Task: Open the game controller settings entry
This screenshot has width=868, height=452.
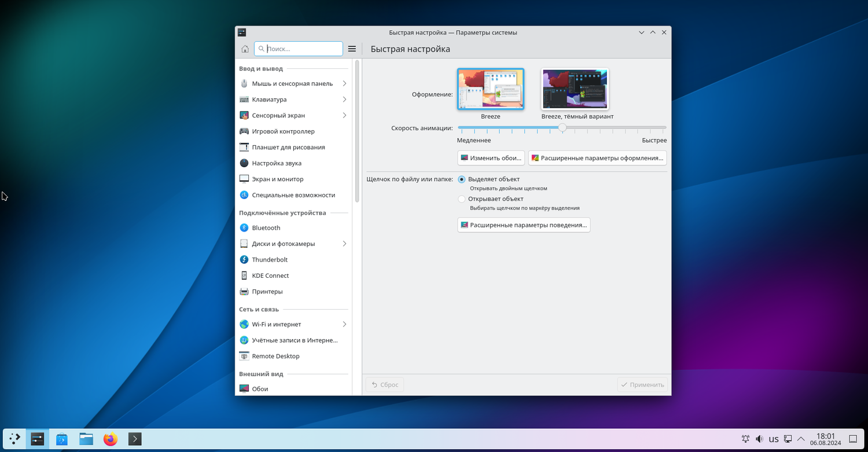Action: 282,131
